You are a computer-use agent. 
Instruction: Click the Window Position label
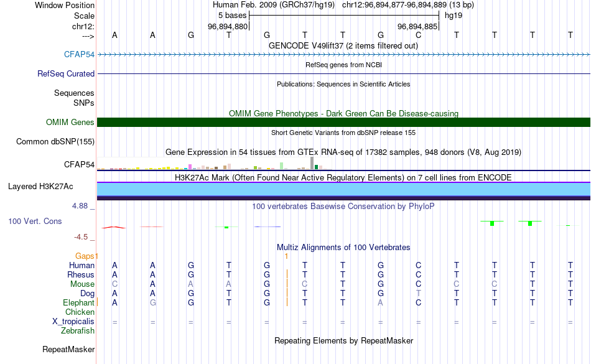coord(65,5)
